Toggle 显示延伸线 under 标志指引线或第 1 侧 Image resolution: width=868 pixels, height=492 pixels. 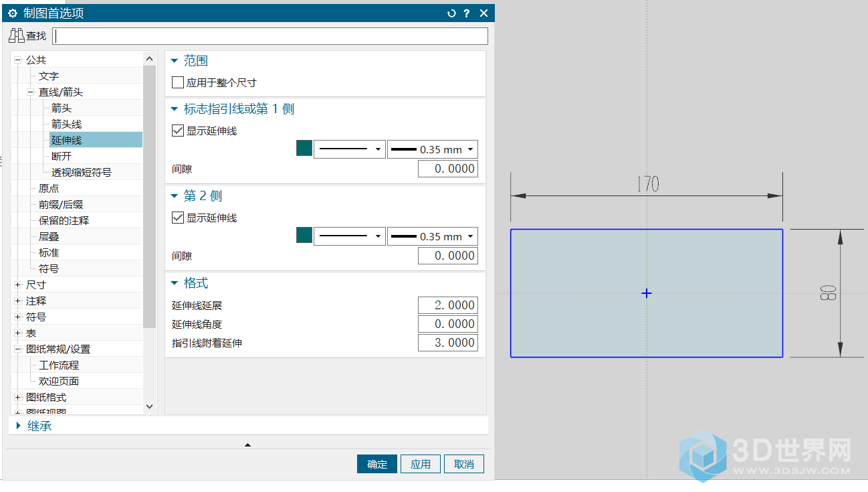(178, 131)
